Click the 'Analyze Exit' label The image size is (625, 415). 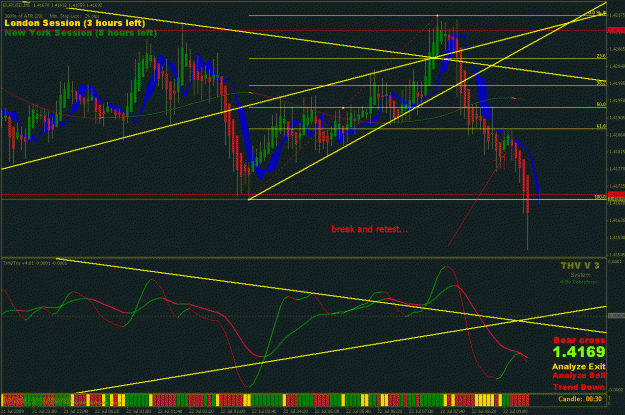579,366
